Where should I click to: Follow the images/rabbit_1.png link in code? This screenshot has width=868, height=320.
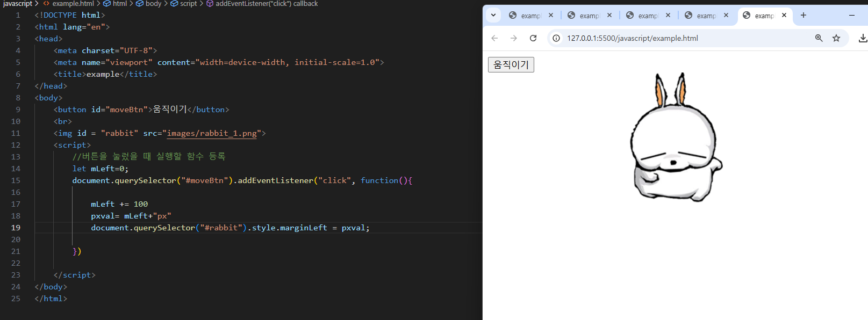(x=212, y=133)
